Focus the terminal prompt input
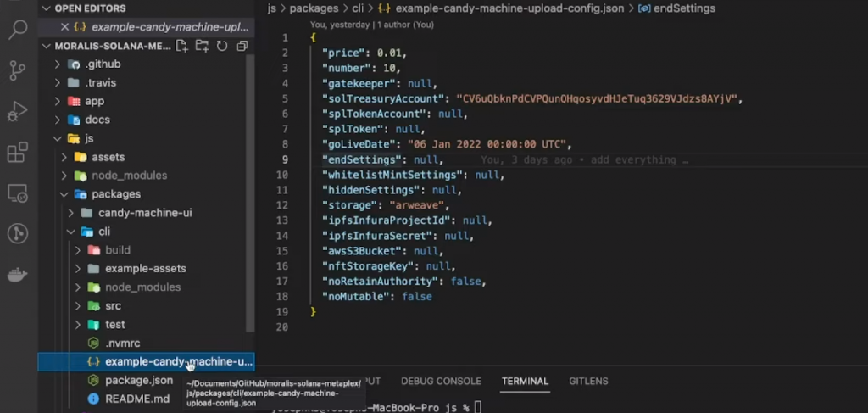 (478, 407)
